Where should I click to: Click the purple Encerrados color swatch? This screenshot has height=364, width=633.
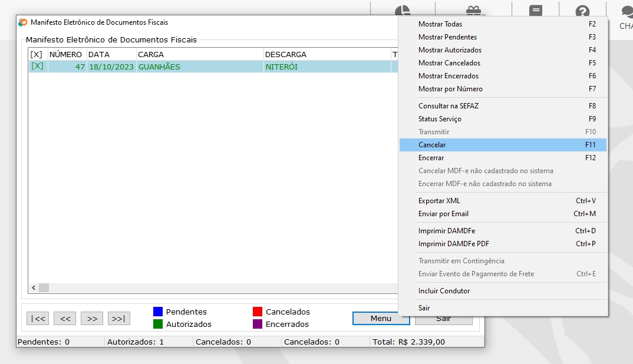coord(258,324)
